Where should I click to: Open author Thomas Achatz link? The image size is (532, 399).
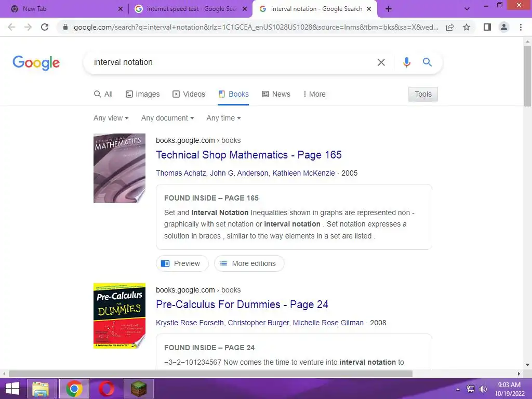[x=181, y=173]
